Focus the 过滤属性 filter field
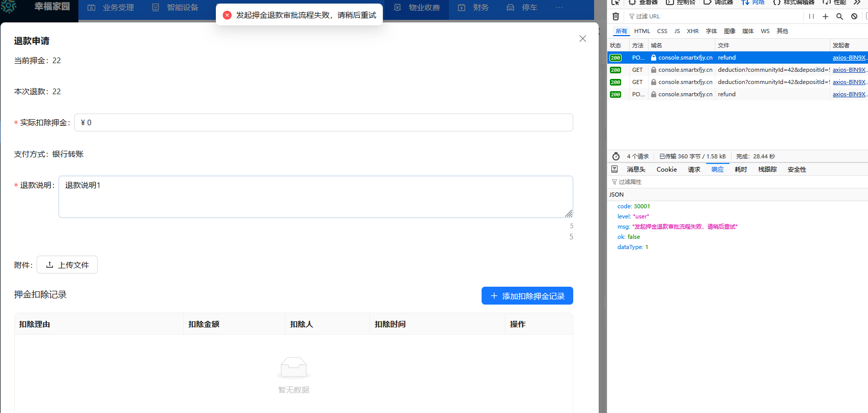 [738, 182]
